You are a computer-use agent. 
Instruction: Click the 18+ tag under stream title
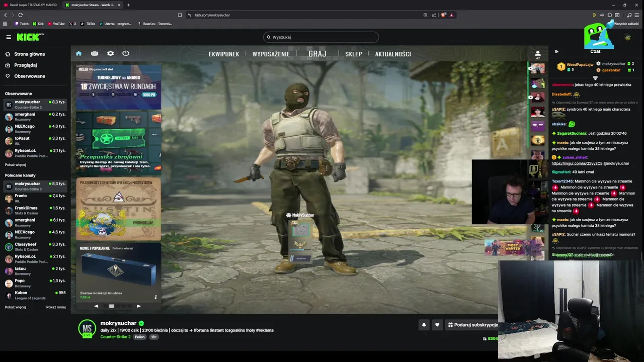tap(154, 337)
